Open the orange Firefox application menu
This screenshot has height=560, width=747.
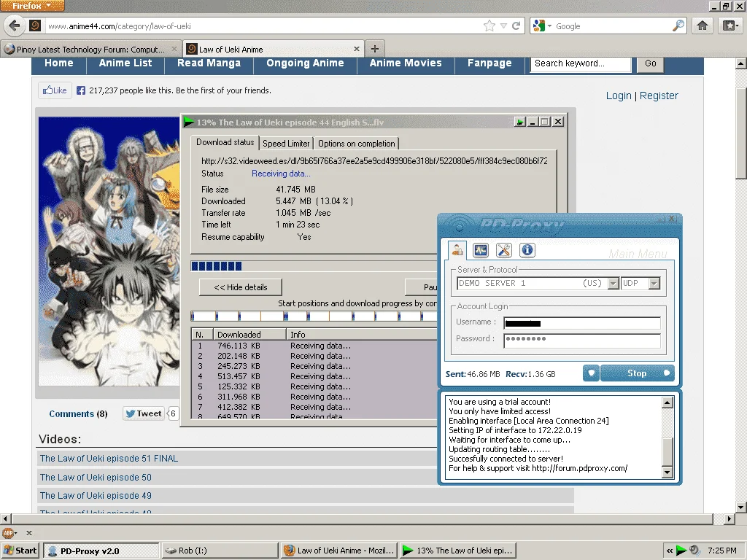[32, 6]
